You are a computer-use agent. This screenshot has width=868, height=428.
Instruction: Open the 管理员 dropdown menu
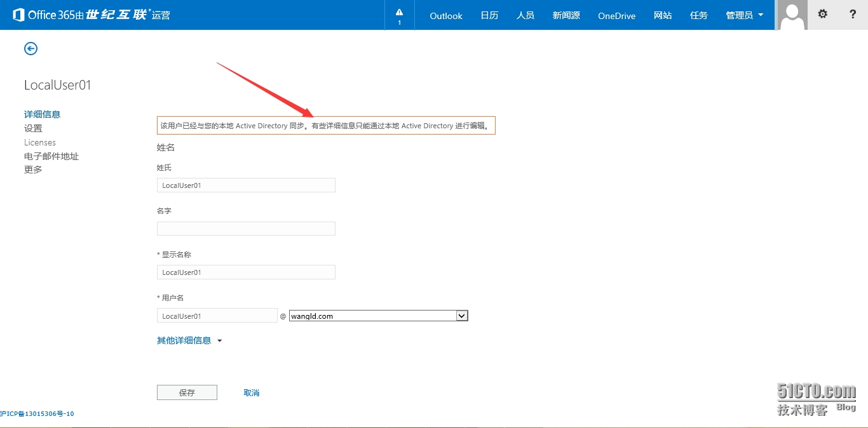744,15
